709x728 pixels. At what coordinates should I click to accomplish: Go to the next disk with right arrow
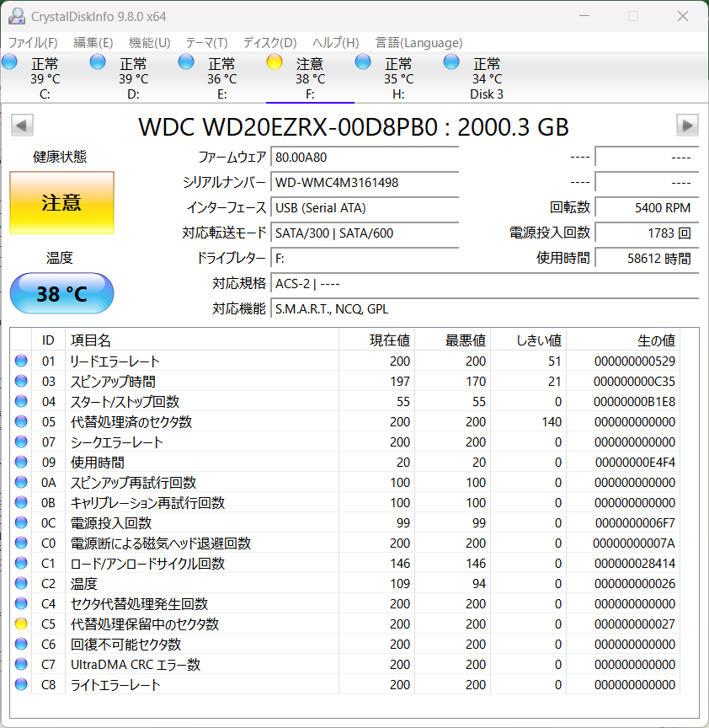687,126
